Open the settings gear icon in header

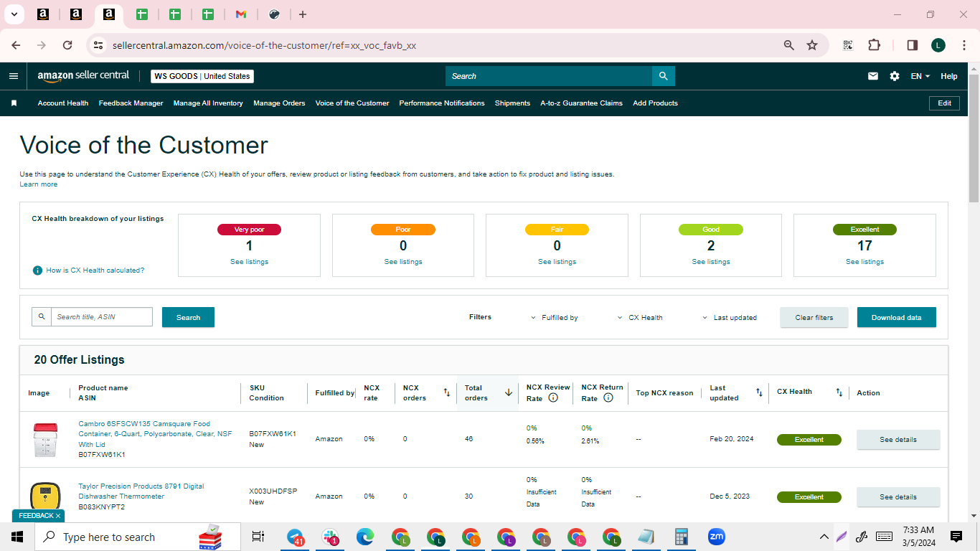click(895, 76)
